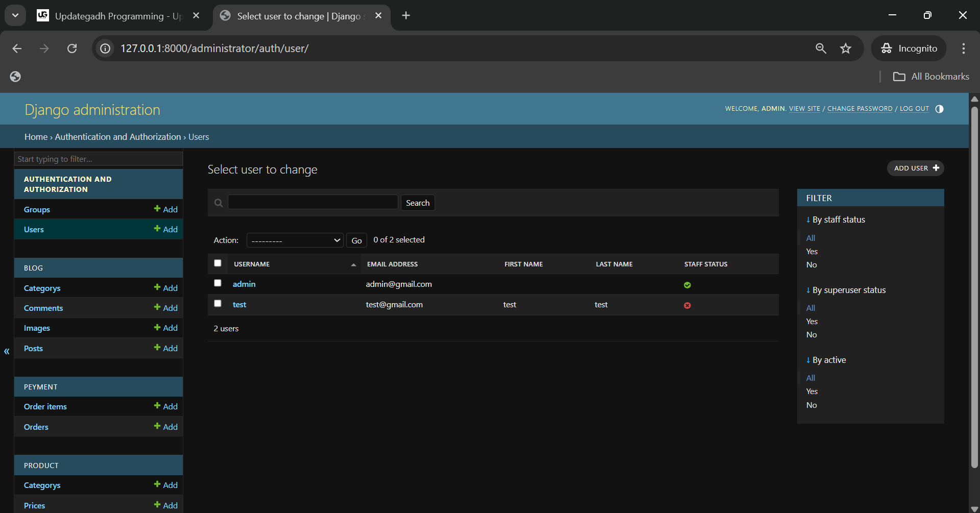
Task: Focus the user search input field
Action: (x=313, y=202)
